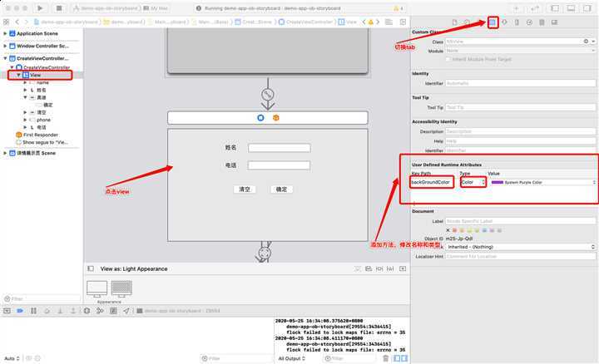This screenshot has width=599, height=364.
Task: Expand the phone outline item
Action: click(25, 120)
